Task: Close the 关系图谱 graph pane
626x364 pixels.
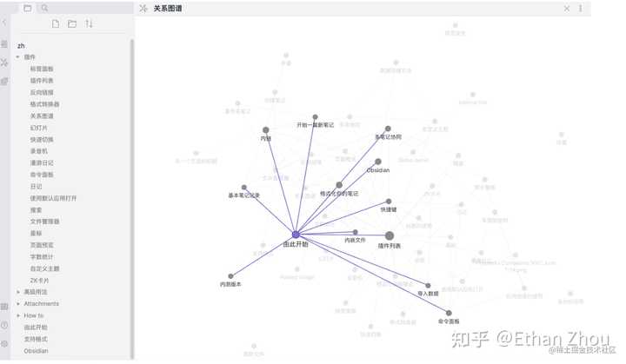Action: [567, 8]
